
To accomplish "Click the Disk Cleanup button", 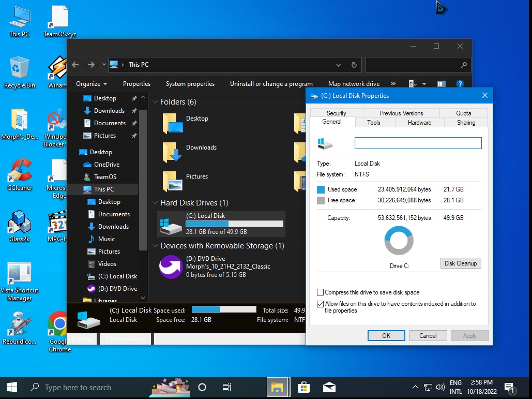I will 460,263.
